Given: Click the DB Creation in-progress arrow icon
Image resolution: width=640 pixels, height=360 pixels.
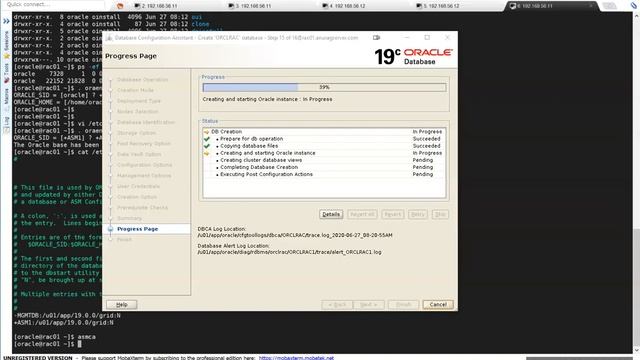Looking at the screenshot, I should 207,132.
